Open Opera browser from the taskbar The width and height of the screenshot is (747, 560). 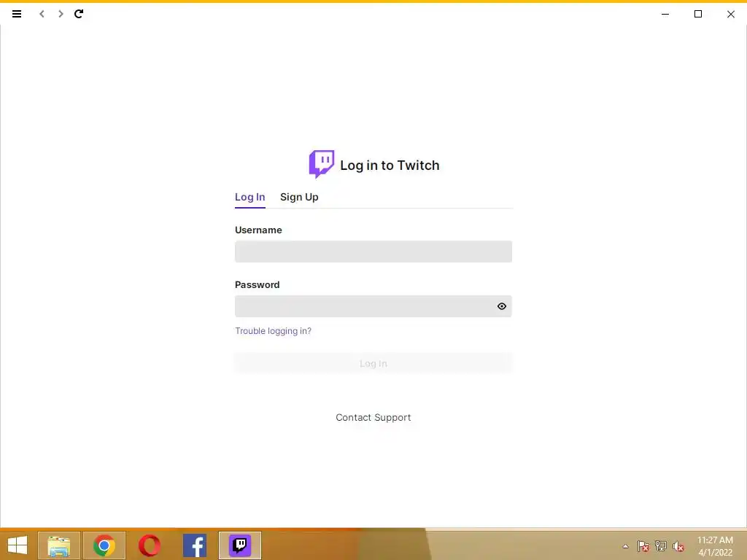(149, 545)
